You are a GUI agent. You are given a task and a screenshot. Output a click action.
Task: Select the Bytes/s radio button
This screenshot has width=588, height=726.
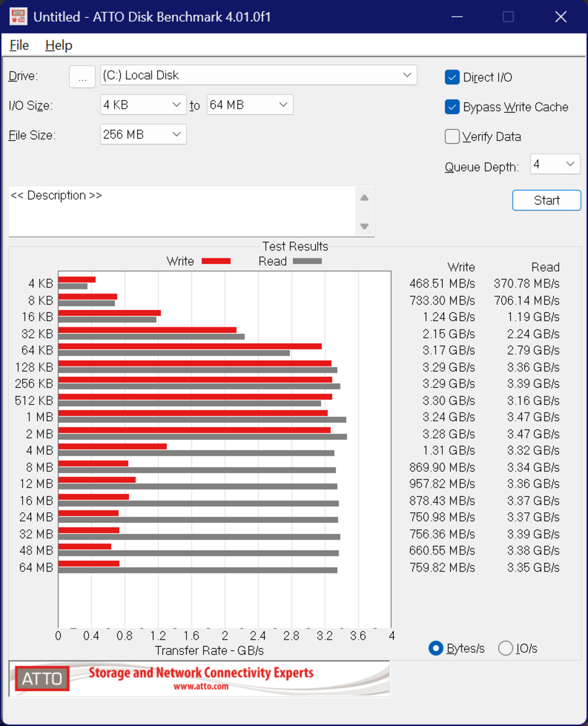(x=436, y=648)
